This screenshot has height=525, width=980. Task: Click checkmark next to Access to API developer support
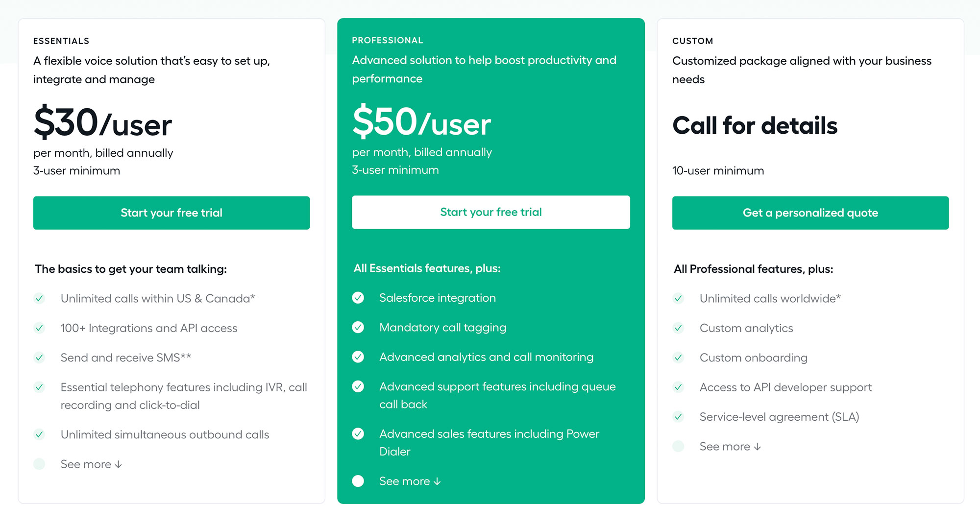pos(678,387)
